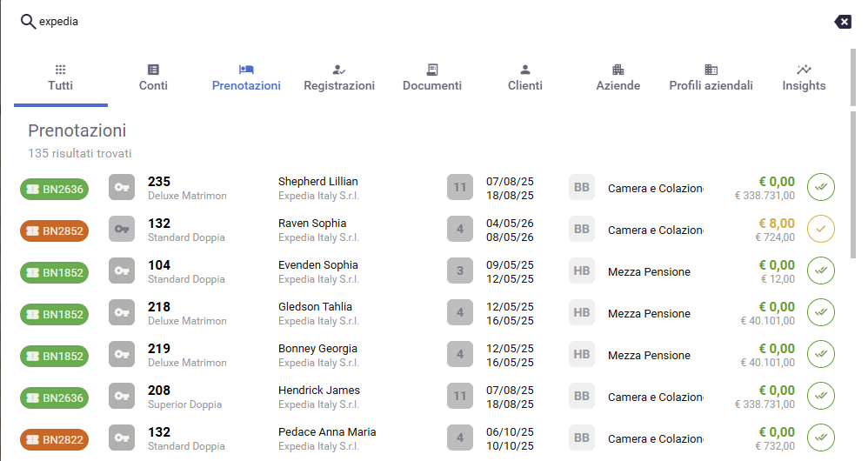Toggle the double-check status for Pedace Anna Maria
The height and width of the screenshot is (461, 868).
820,438
